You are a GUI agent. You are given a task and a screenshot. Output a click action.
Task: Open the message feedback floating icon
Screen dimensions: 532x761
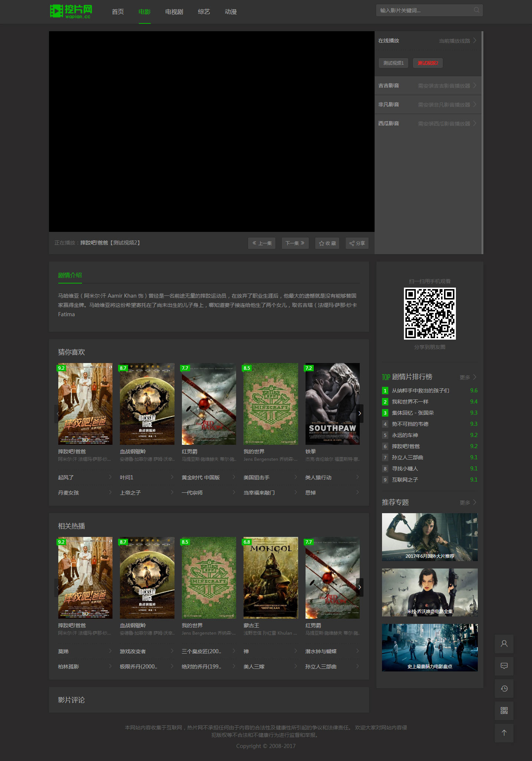click(504, 666)
